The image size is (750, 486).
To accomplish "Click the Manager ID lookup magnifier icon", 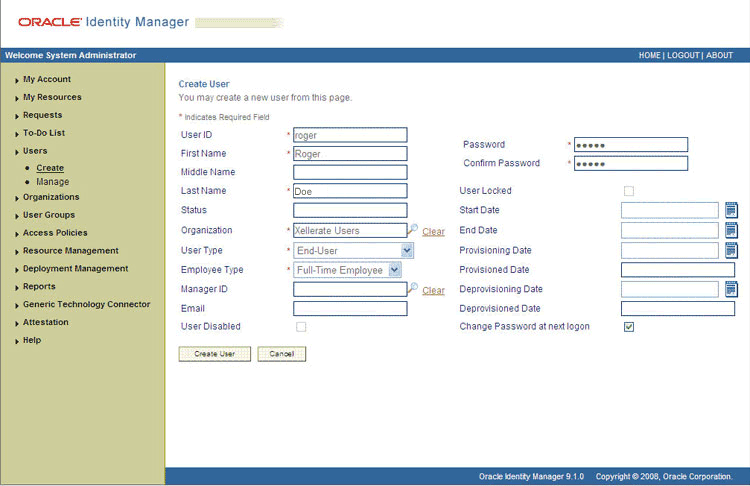I will (413, 288).
